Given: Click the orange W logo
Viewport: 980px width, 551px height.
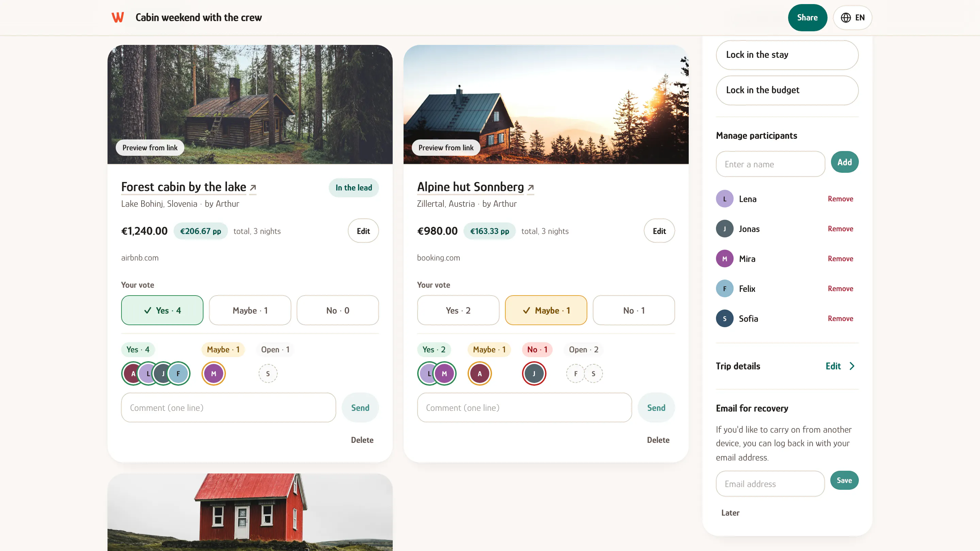Looking at the screenshot, I should click(117, 17).
